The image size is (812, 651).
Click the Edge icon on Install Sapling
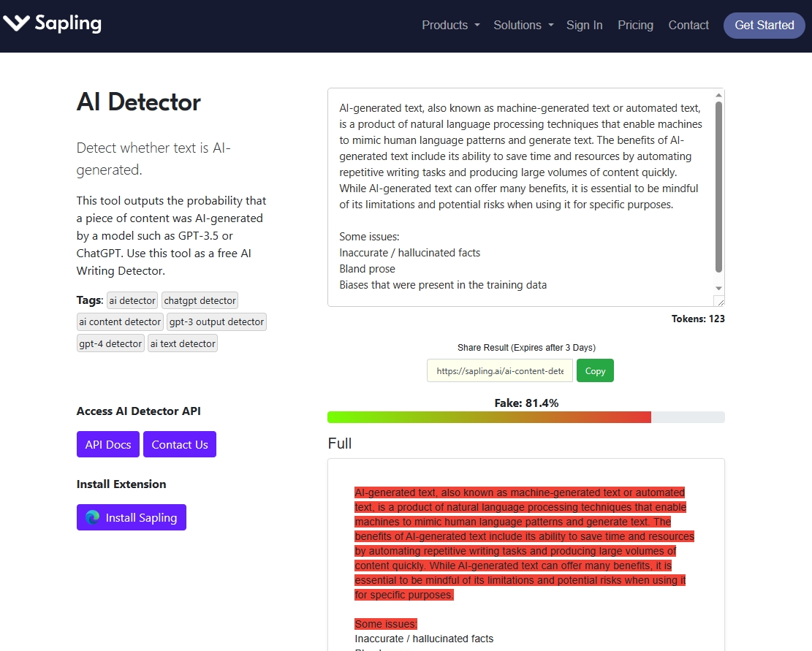pos(92,517)
